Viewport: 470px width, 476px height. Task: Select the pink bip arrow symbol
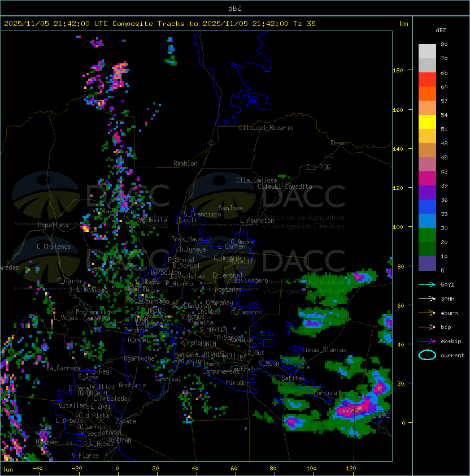tap(427, 327)
